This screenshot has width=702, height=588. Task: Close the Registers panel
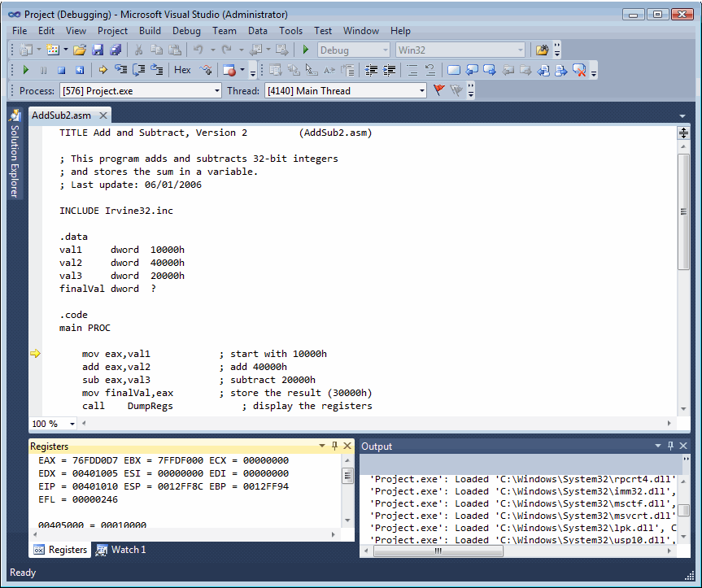[347, 446]
